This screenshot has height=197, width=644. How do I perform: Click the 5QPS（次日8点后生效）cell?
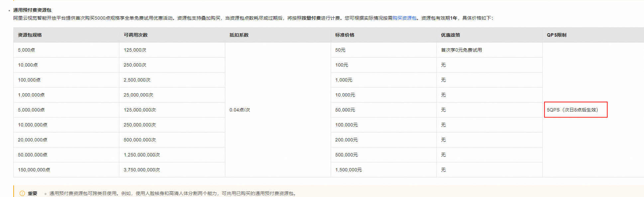click(x=593, y=110)
